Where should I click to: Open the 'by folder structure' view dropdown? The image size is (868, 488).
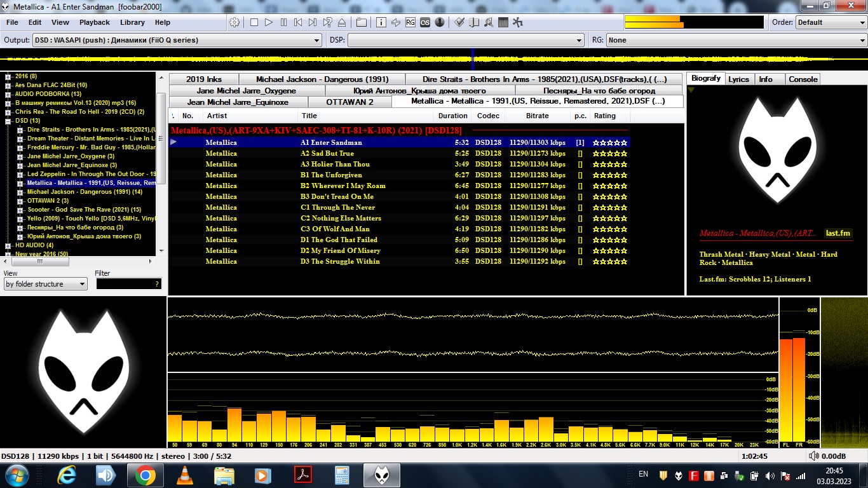point(46,284)
